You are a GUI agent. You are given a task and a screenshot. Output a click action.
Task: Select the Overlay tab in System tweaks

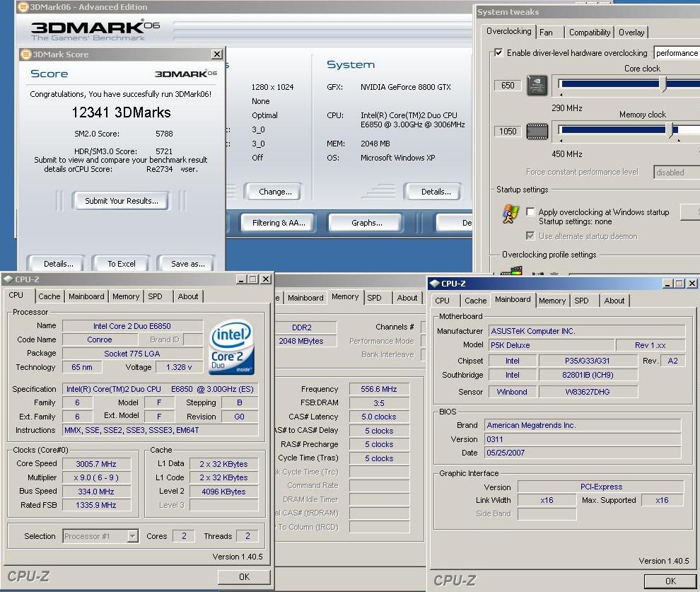point(631,32)
